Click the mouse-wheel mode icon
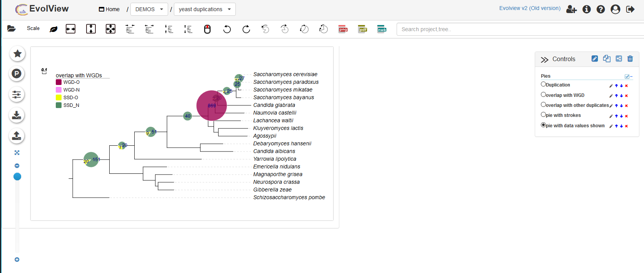The height and width of the screenshot is (273, 644). [207, 29]
